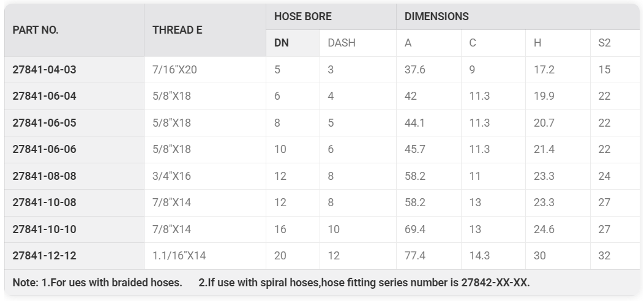644x301 pixels.
Task: Select the HOSE BORE group header
Action: (x=331, y=17)
